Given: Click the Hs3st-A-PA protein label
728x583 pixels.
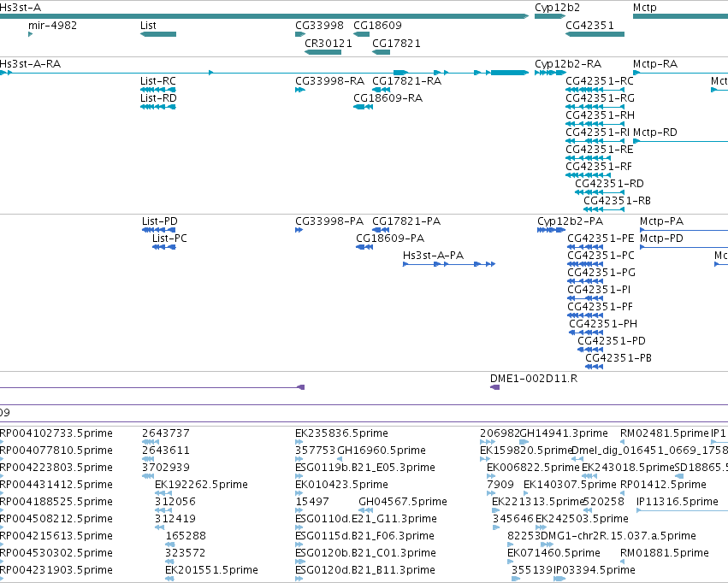Looking at the screenshot, I should click(433, 256).
